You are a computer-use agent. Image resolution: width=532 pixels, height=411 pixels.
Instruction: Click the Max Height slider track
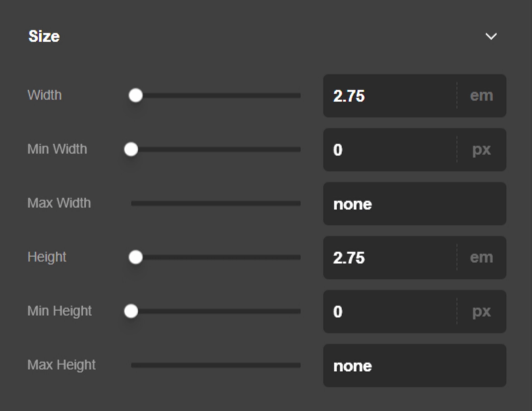point(216,365)
